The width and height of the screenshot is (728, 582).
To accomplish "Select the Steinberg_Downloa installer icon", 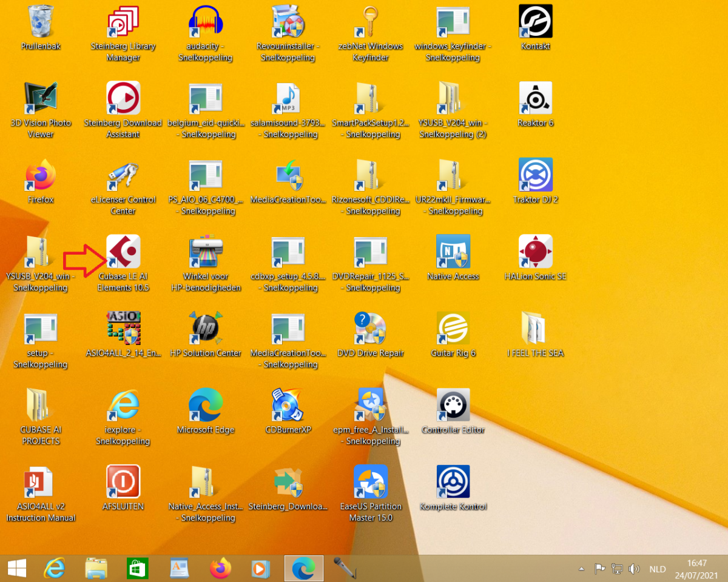I will 288,482.
